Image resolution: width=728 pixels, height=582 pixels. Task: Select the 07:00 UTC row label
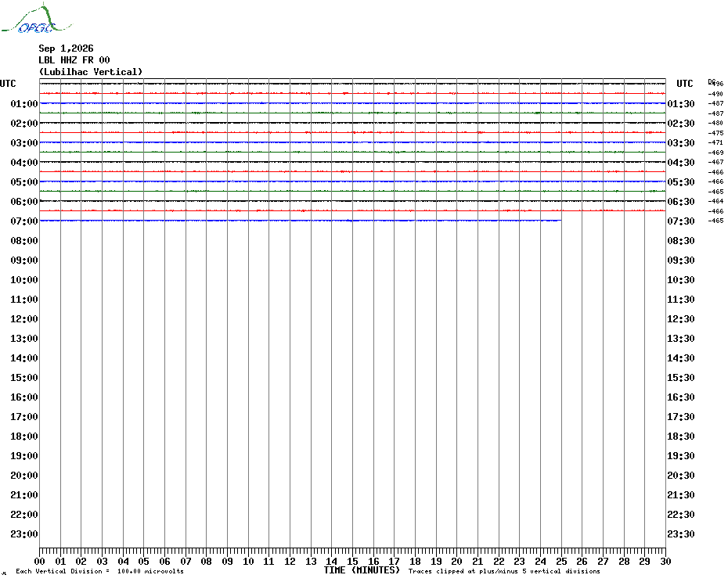24,221
